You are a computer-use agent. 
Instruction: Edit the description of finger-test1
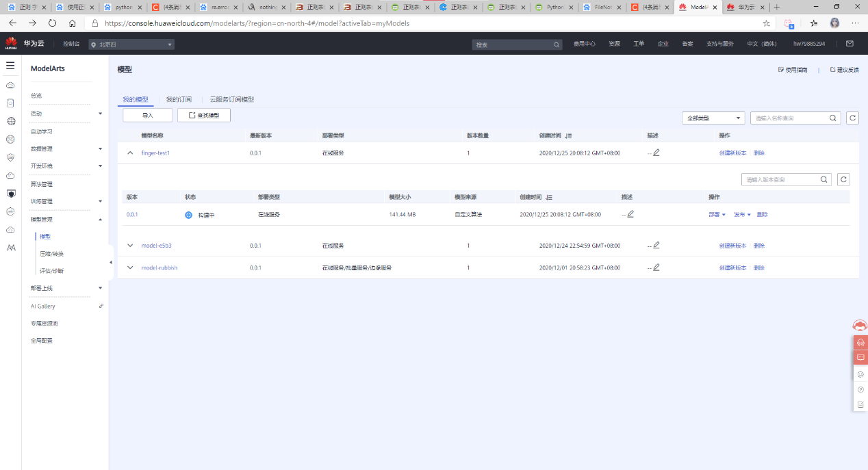[656, 153]
